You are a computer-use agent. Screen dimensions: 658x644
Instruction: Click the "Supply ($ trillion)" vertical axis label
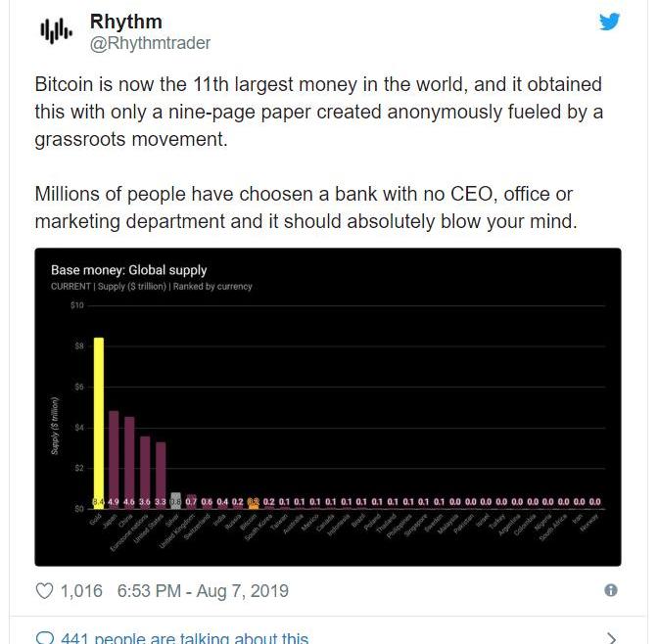coord(55,426)
